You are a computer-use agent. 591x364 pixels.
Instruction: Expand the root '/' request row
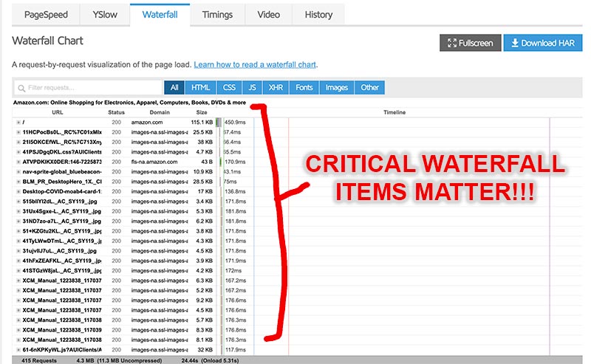pos(18,122)
